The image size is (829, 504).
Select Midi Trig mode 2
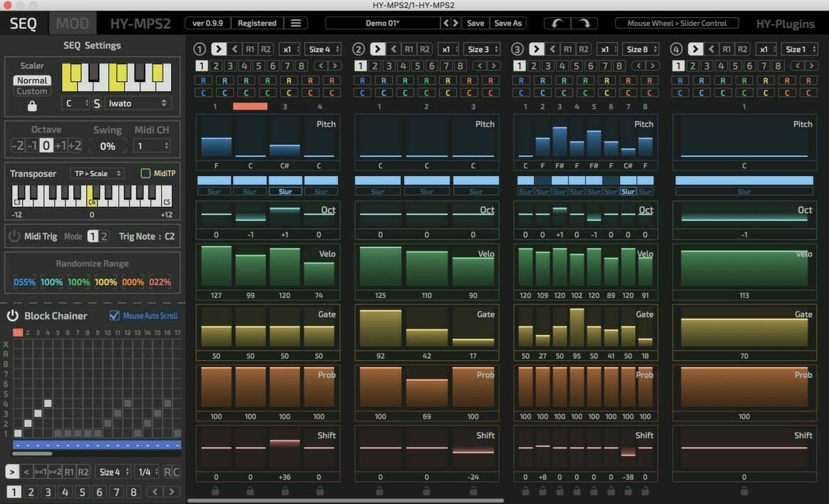point(104,237)
